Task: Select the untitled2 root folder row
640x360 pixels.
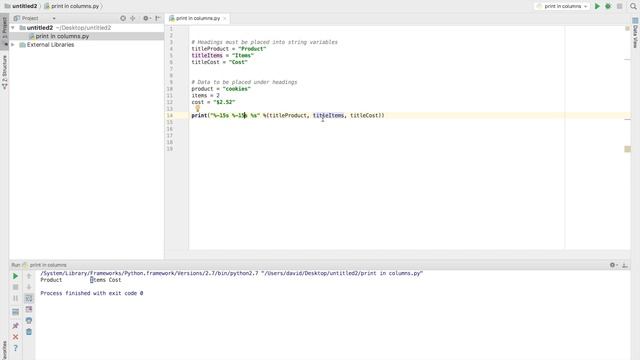Action: [x=87, y=28]
